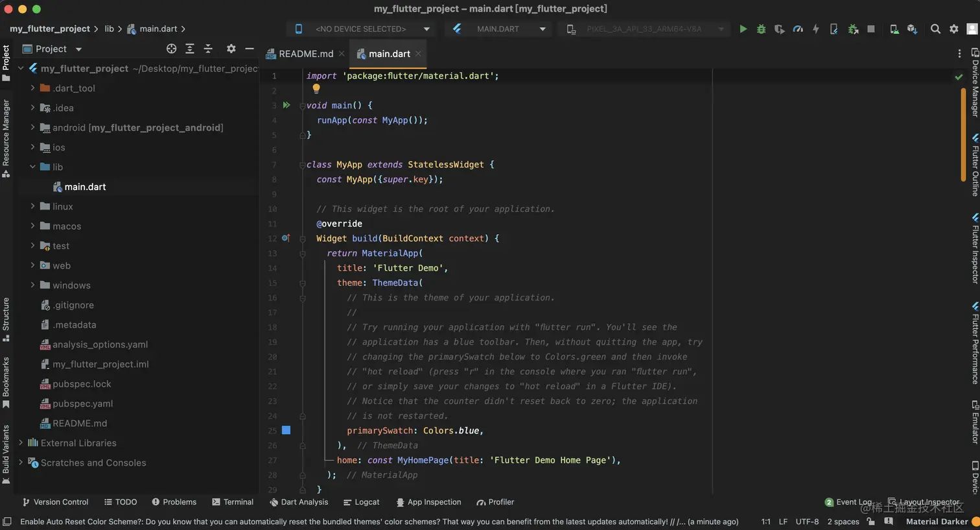Image resolution: width=980 pixels, height=530 pixels.
Task: Open the device selector dropdown
Action: [x=361, y=29]
